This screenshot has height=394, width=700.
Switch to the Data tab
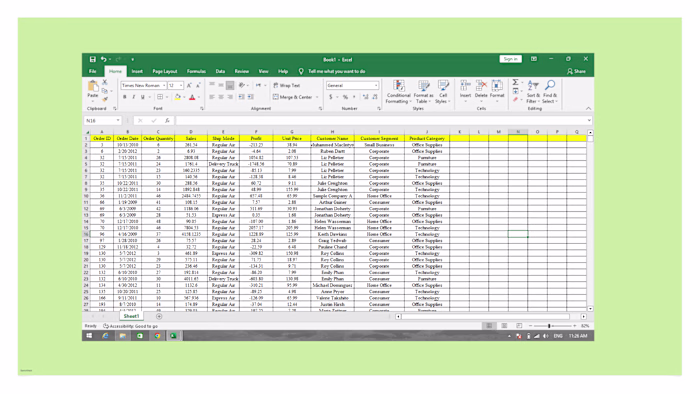coord(220,71)
